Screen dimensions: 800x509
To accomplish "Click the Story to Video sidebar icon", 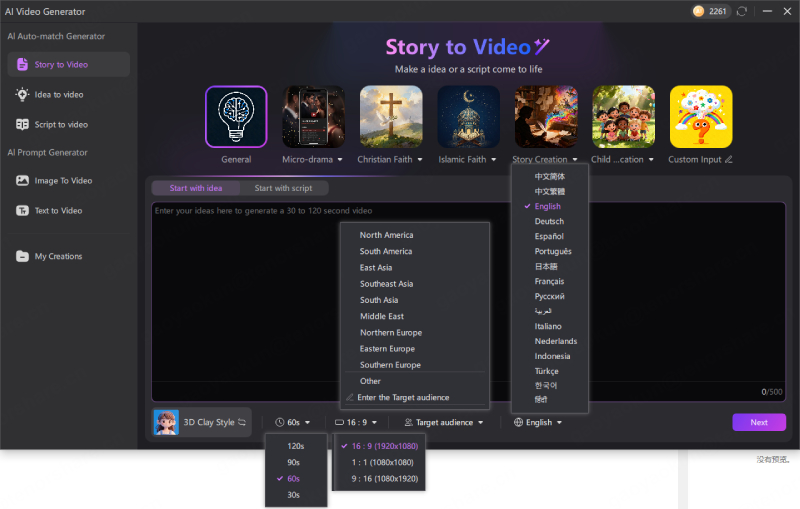I will click(x=22, y=65).
